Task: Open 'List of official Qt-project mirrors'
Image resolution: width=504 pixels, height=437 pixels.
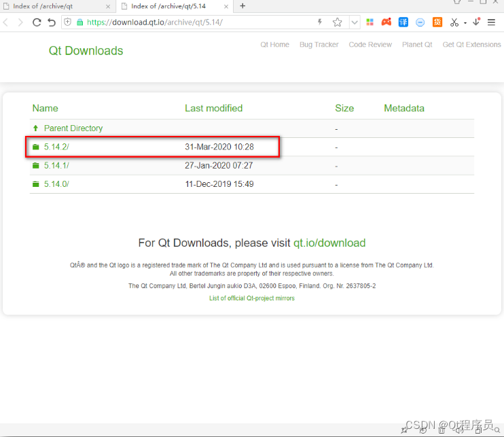Action: click(x=252, y=298)
